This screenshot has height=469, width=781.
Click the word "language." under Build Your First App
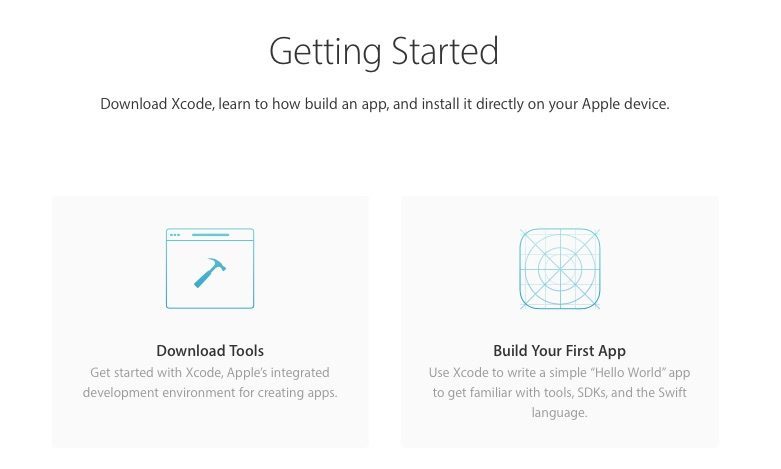point(559,413)
